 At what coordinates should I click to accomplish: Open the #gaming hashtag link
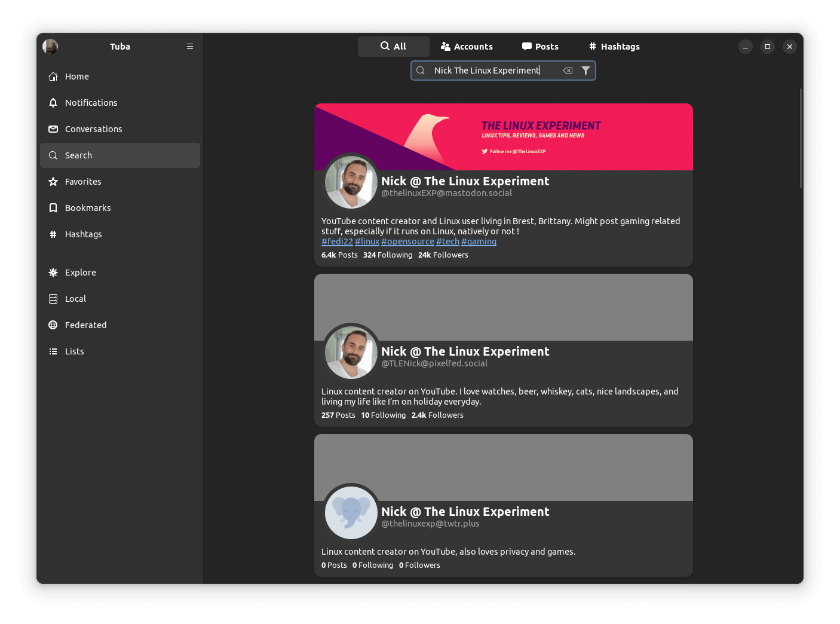coord(479,241)
